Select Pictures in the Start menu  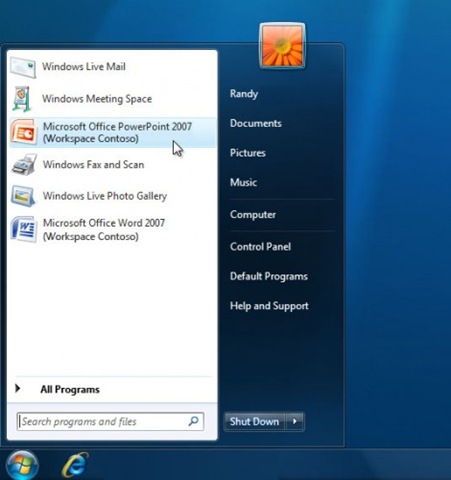coord(248,153)
